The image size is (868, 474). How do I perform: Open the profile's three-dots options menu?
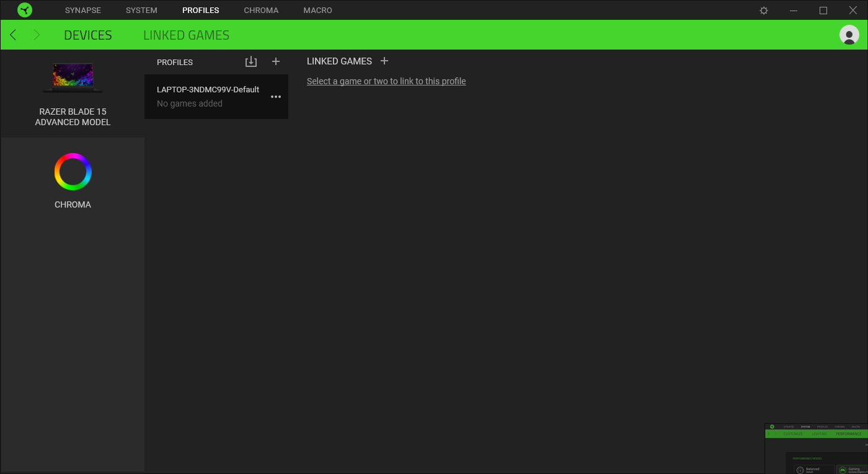click(276, 97)
